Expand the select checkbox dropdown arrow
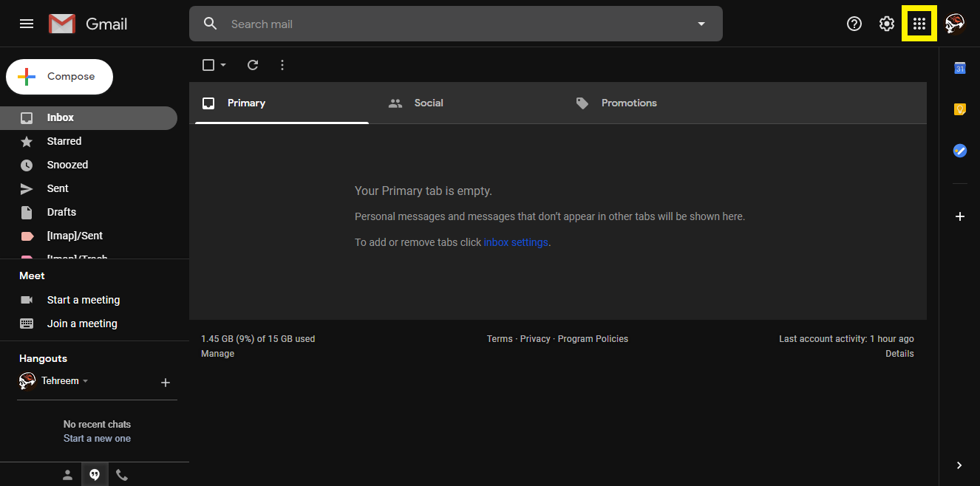 pyautogui.click(x=223, y=65)
